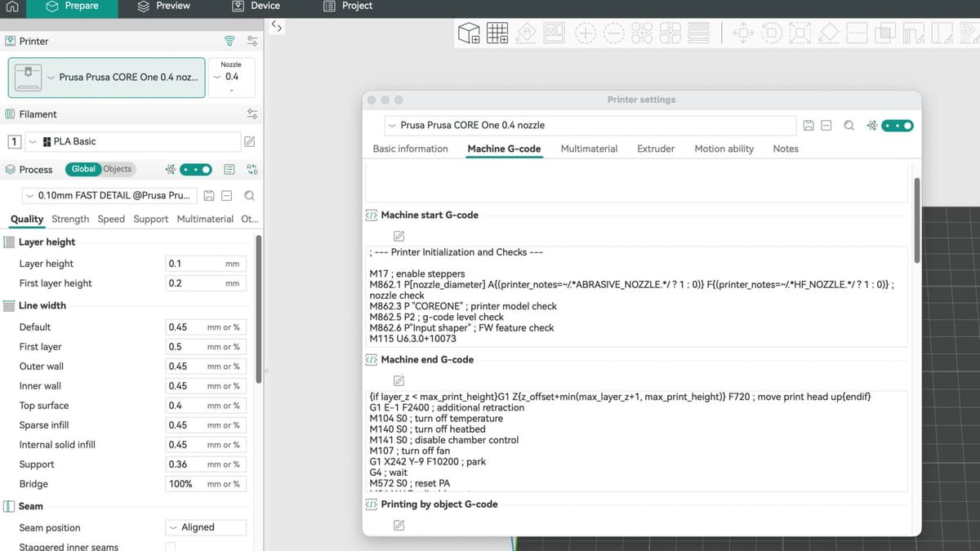Edit the PLA Basic filament preset
The image size is (980, 551).
point(250,141)
